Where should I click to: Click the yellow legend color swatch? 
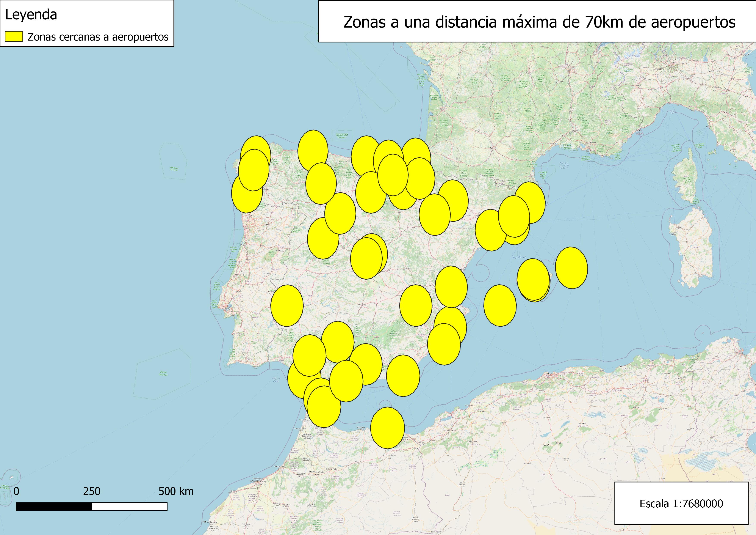pyautogui.click(x=14, y=37)
